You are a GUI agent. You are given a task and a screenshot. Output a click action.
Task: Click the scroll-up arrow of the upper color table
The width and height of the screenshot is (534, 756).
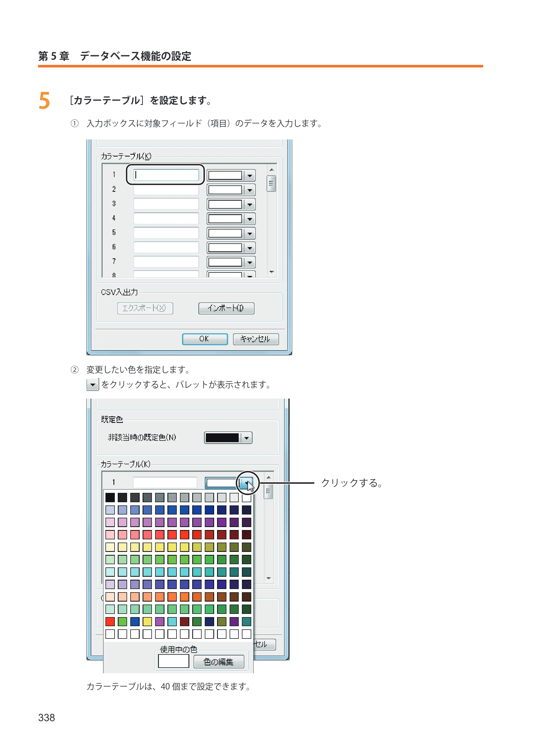pos(272,170)
